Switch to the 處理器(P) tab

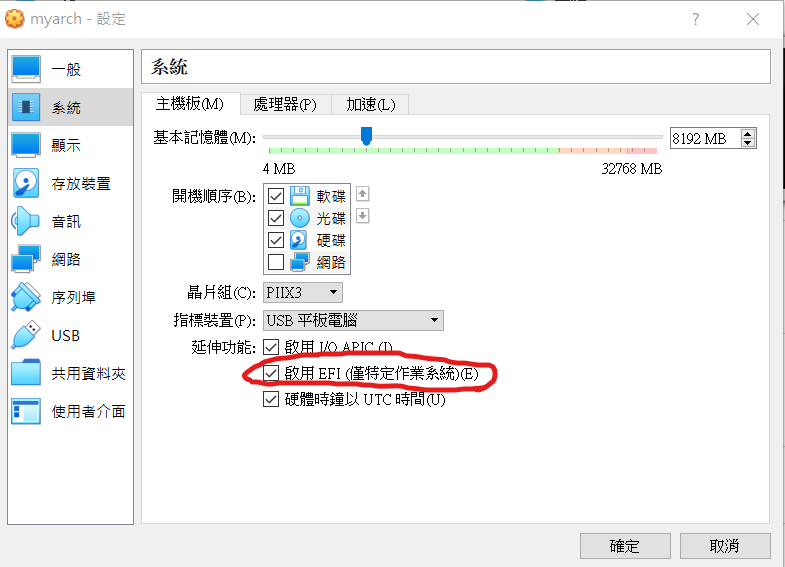click(285, 105)
